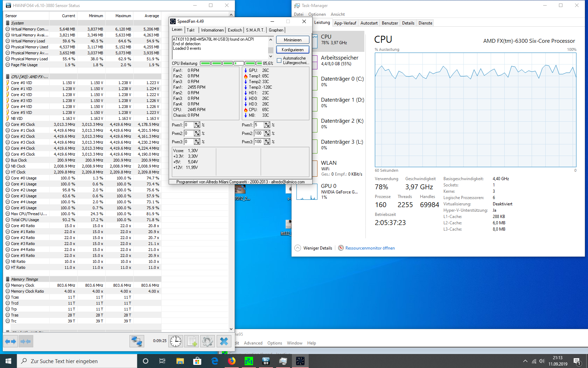Select the SpeedFan taskbar icon

click(x=300, y=361)
